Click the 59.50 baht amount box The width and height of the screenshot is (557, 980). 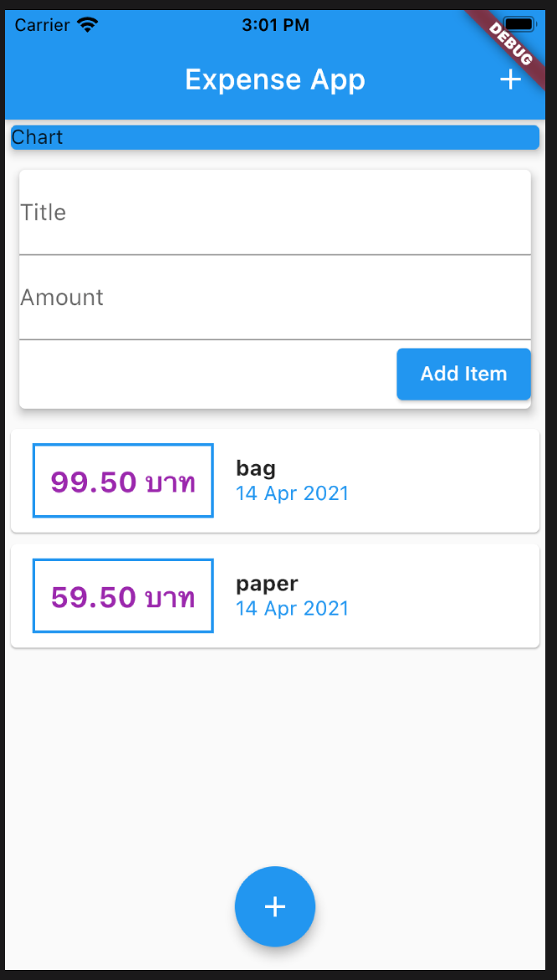coord(123,596)
